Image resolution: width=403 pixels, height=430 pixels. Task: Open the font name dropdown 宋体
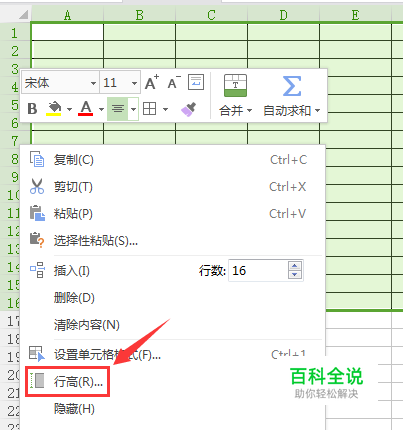[x=93, y=83]
